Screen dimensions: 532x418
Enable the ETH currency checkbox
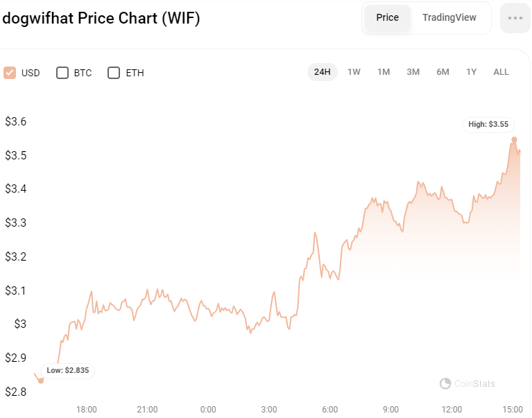(x=114, y=73)
